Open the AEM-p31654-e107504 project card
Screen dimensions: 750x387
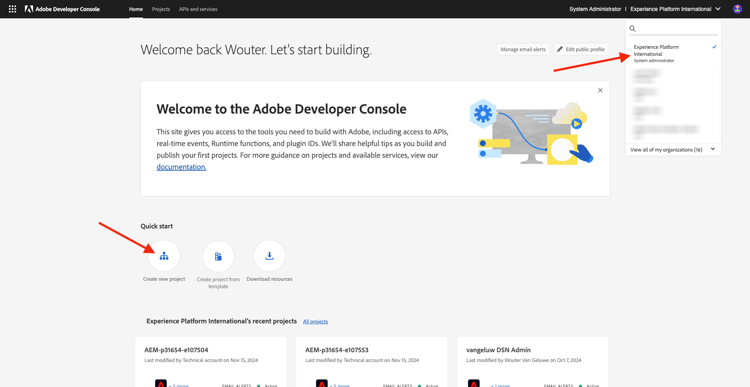(x=211, y=362)
